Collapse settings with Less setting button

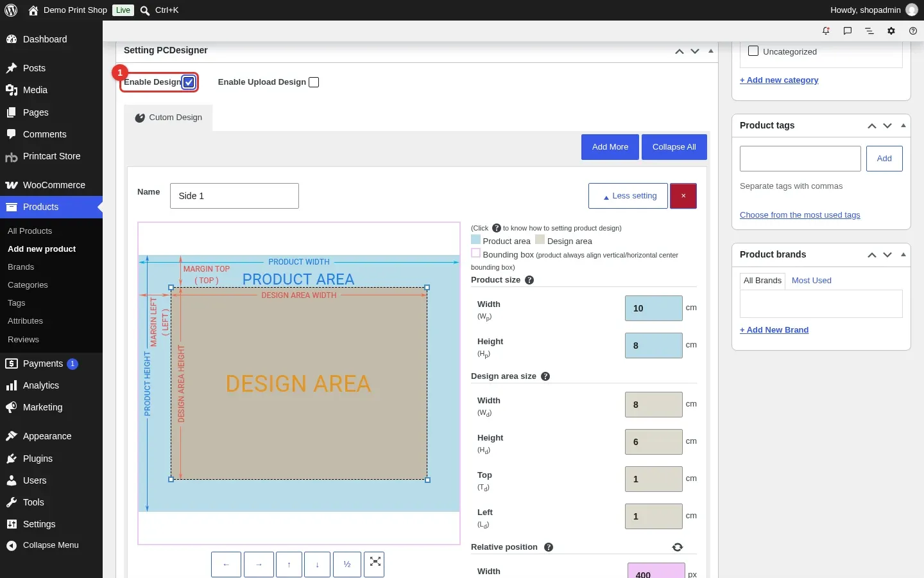point(628,196)
